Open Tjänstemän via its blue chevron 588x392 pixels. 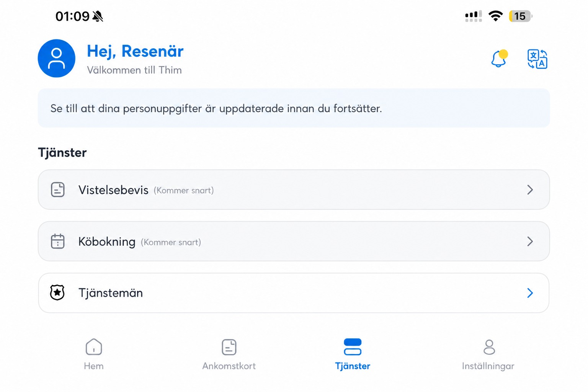tap(530, 293)
